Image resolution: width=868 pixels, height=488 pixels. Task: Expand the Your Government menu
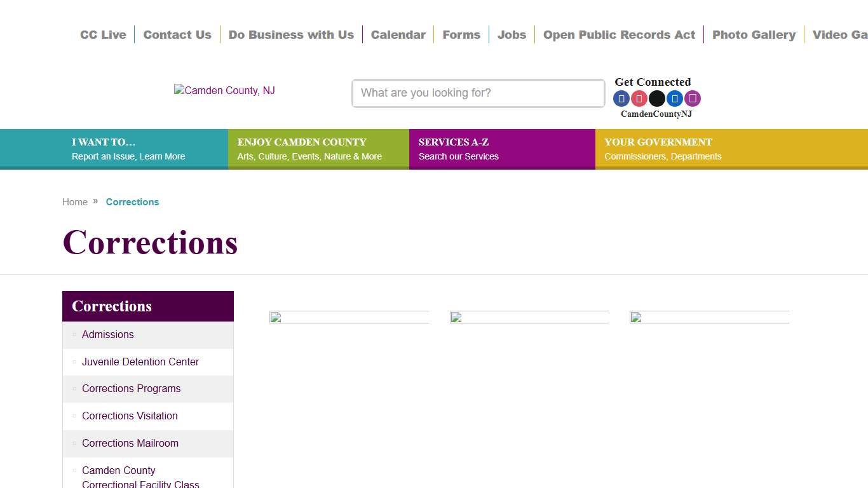(x=663, y=149)
